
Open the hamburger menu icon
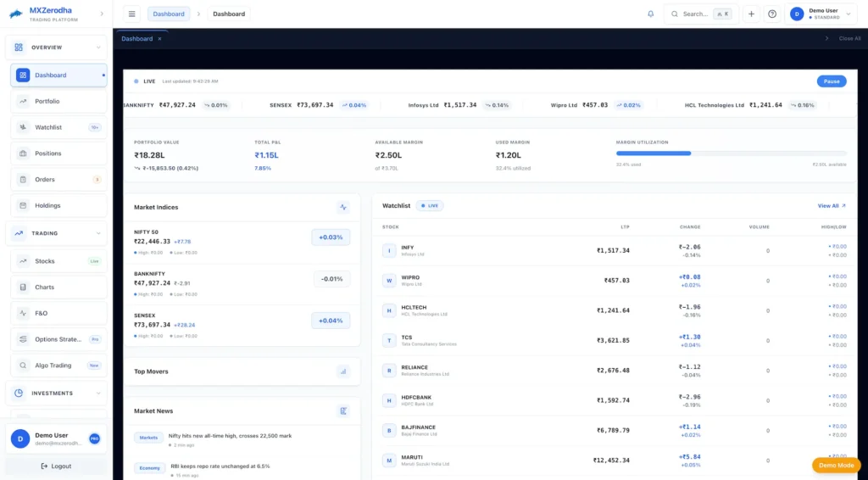131,14
